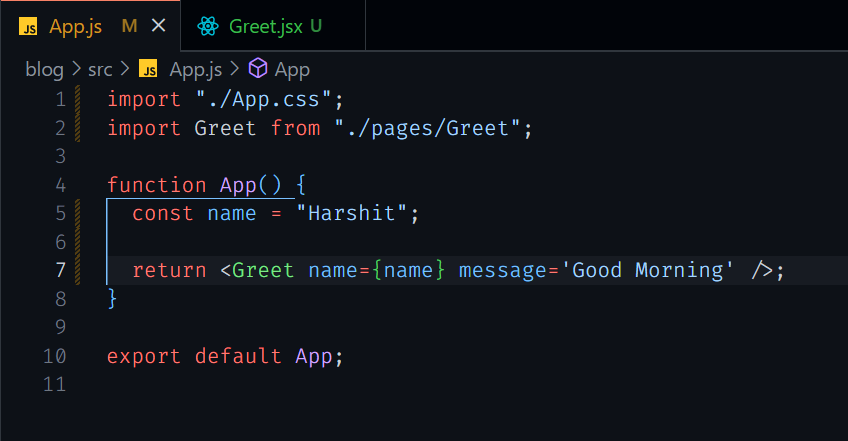Open the App.js breadcrumb item
Viewport: 848px width, 441px height.
pos(196,69)
